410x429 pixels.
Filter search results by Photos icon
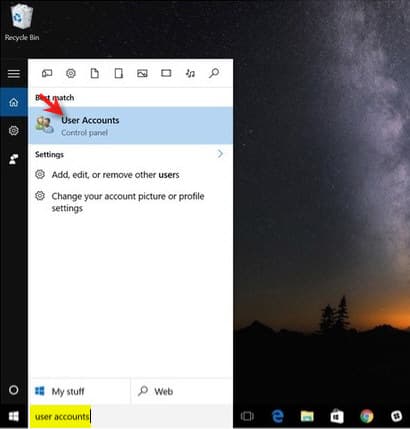pyautogui.click(x=142, y=73)
